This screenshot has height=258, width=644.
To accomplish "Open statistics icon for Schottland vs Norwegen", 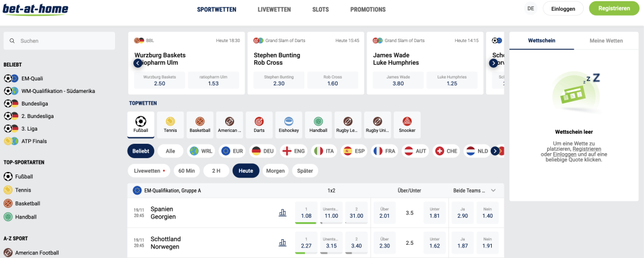I will pyautogui.click(x=282, y=243).
